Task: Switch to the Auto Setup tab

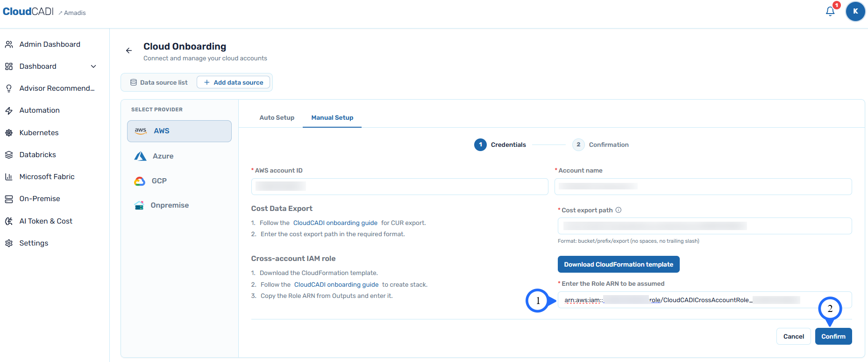Action: tap(277, 118)
